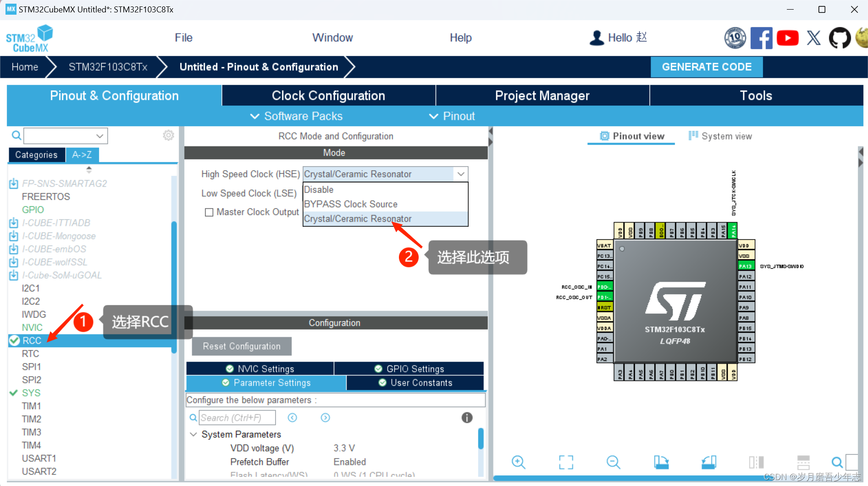Open the GitHub icon link

pos(840,38)
